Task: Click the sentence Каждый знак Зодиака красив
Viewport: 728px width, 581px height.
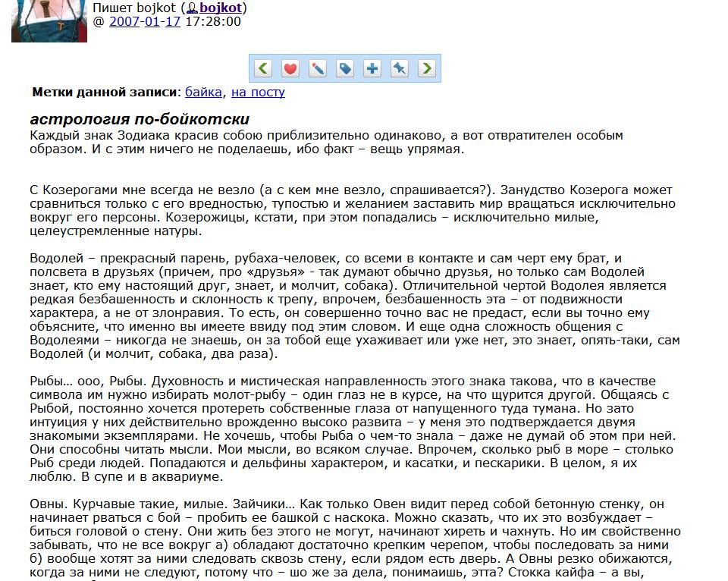Action: (326, 142)
